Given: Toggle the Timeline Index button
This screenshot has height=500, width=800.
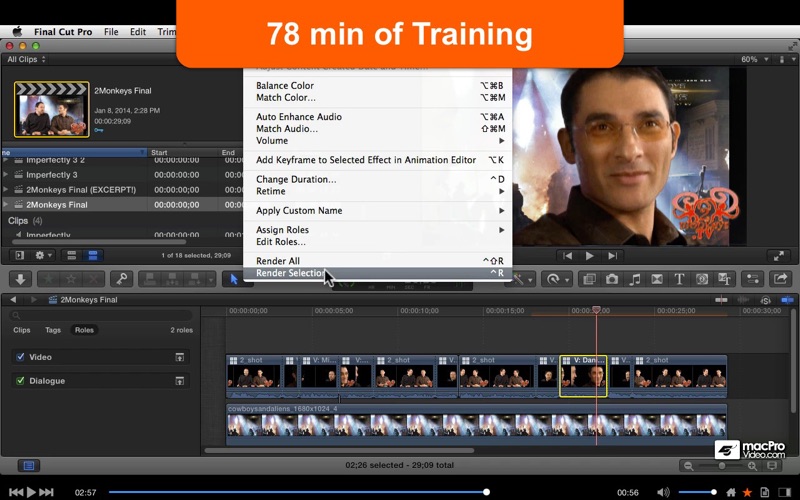Looking at the screenshot, I should coord(29,465).
